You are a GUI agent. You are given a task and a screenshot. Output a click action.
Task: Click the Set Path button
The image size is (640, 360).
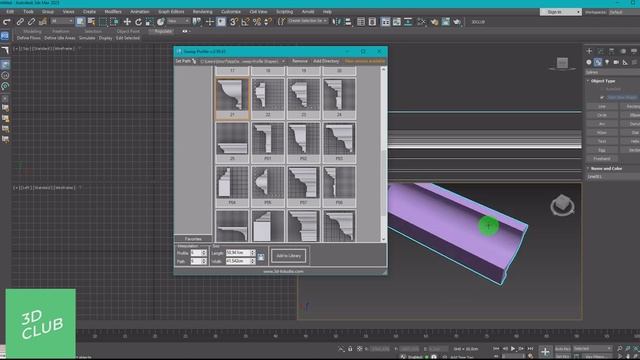tap(186, 61)
